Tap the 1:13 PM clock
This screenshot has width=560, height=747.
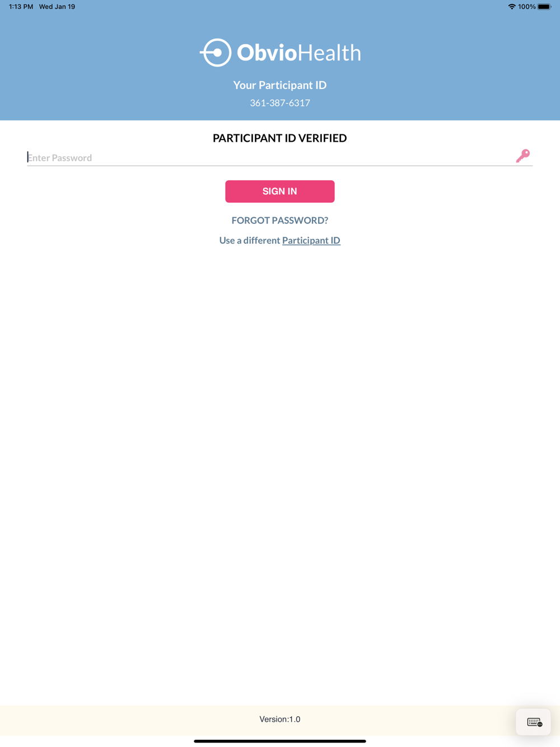click(x=21, y=7)
